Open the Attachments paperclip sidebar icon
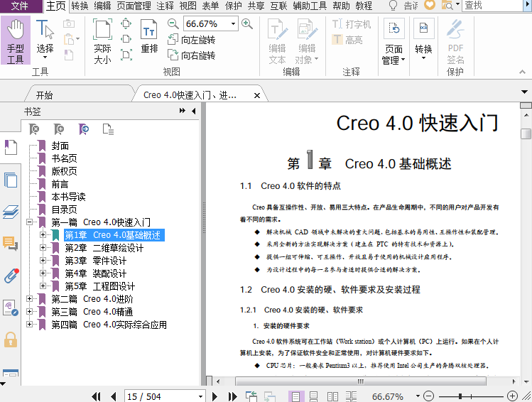 tap(11, 276)
